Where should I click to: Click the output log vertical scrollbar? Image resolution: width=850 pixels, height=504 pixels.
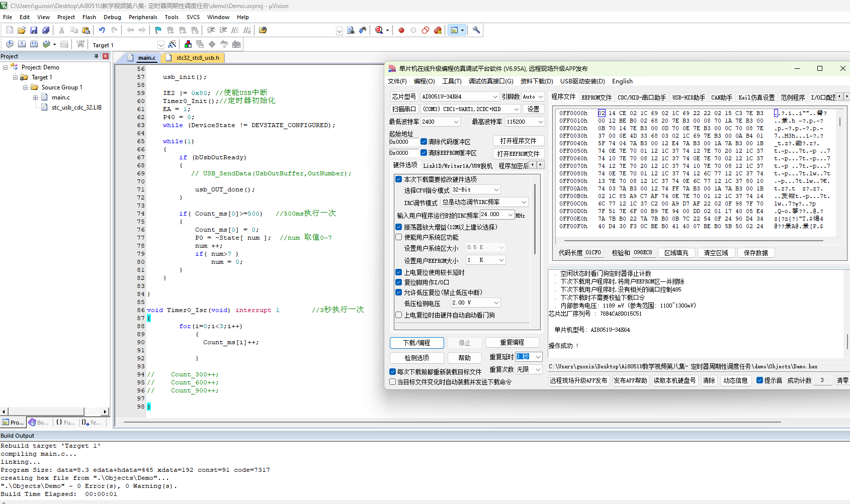(x=846, y=342)
